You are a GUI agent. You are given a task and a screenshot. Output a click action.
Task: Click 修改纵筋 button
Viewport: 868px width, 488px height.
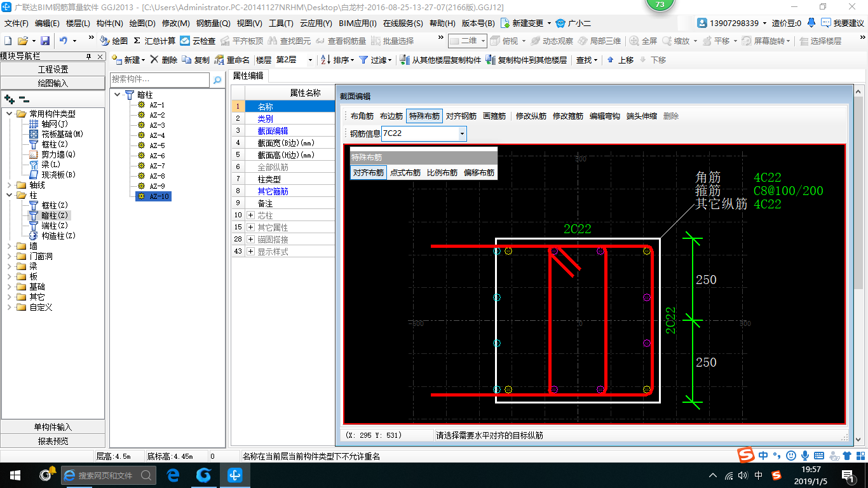click(x=531, y=116)
